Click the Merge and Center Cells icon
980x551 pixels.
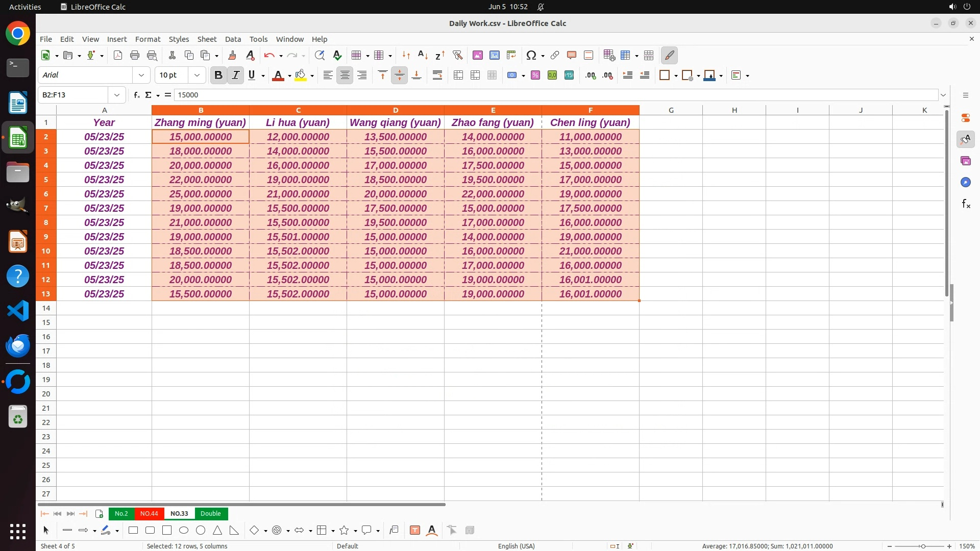coord(458,75)
